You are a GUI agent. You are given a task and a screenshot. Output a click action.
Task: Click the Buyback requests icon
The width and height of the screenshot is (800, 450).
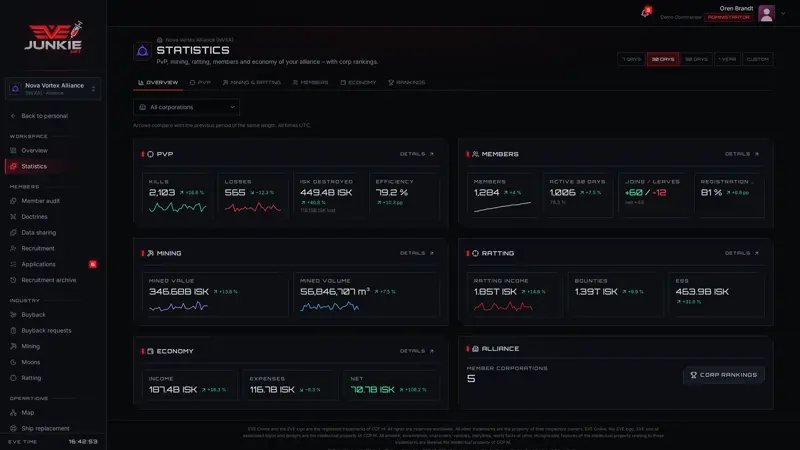tap(13, 331)
